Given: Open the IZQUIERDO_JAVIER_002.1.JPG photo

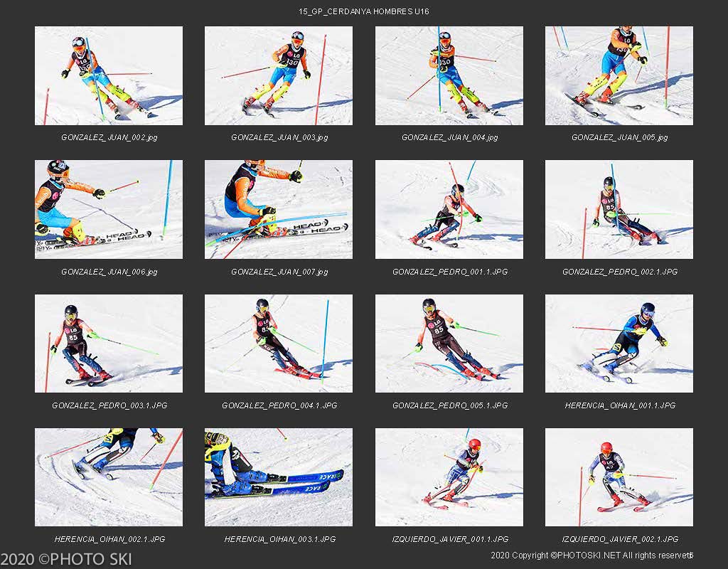Looking at the screenshot, I should tap(619, 477).
